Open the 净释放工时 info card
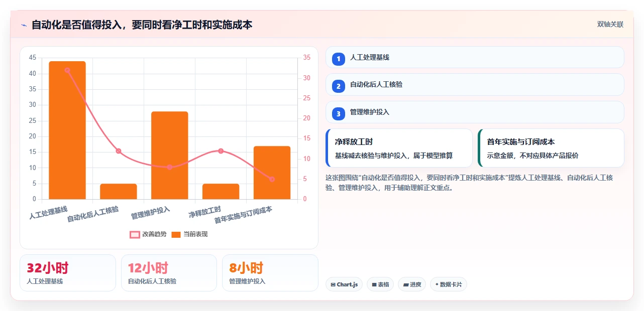 coord(399,148)
